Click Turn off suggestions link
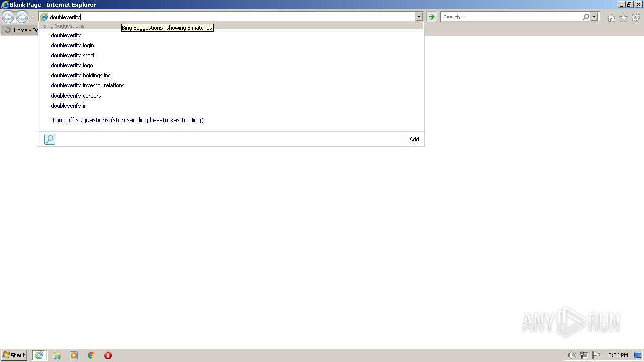 pos(127,120)
